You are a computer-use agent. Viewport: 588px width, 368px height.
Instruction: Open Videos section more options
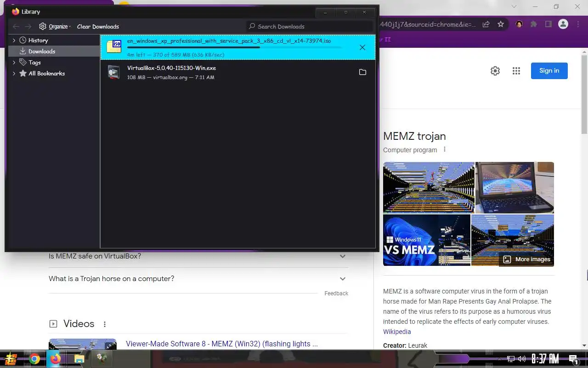point(105,324)
